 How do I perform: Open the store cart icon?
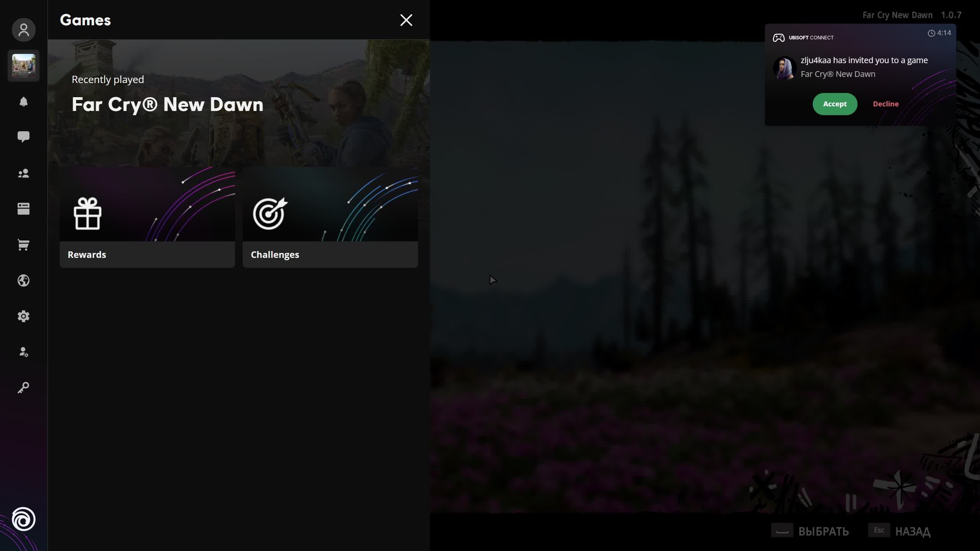(x=24, y=245)
